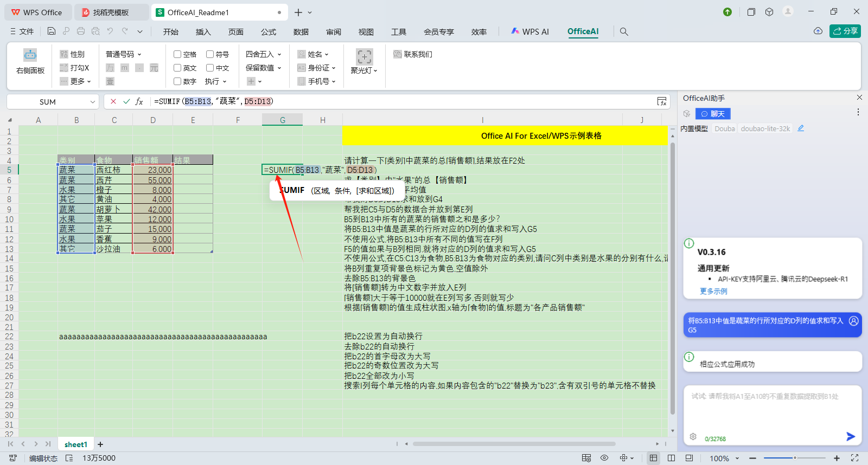Open the WPS AI tab
868x465 pixels.
tap(530, 31)
